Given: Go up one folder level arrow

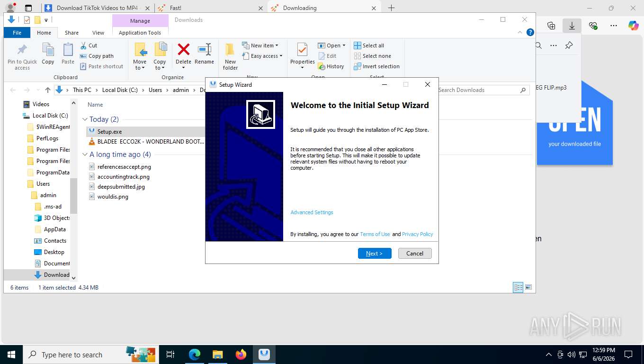Looking at the screenshot, I should tap(47, 90).
